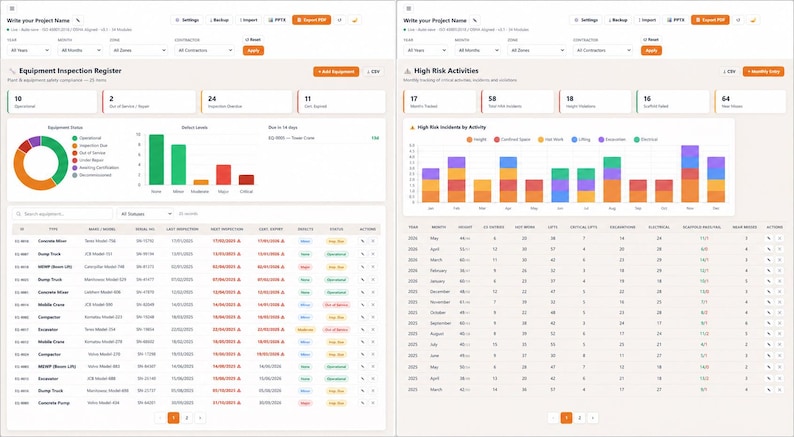Export PDF from equipment panel

(x=311, y=20)
